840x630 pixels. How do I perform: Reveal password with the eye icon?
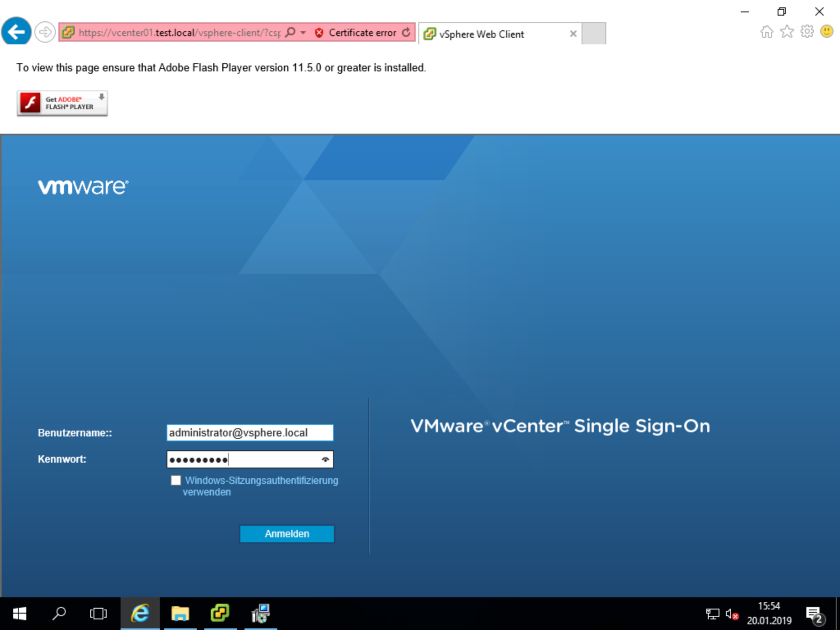pyautogui.click(x=325, y=459)
